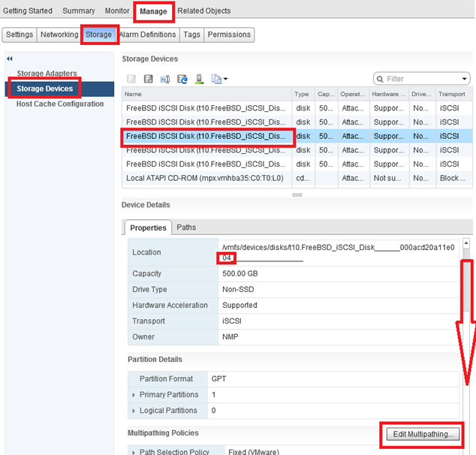Click the Alarm Definitions button
This screenshot has width=476, height=455.
(x=147, y=35)
